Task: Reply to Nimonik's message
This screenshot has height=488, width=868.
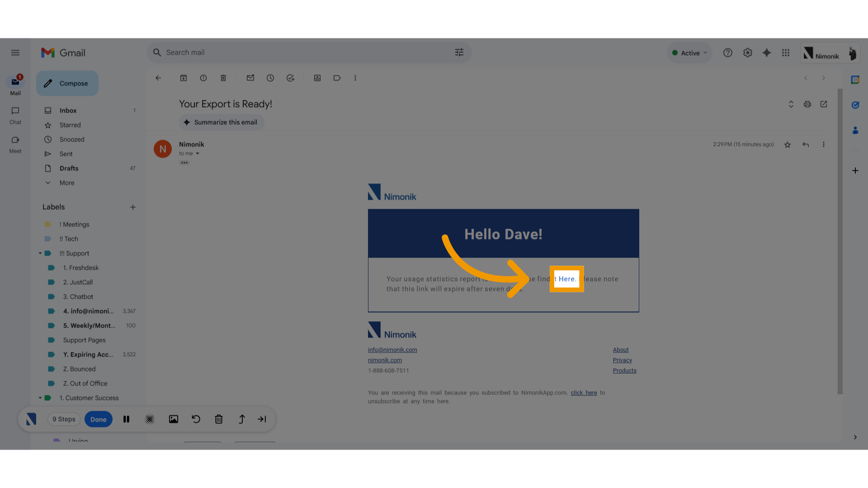Action: (x=806, y=145)
